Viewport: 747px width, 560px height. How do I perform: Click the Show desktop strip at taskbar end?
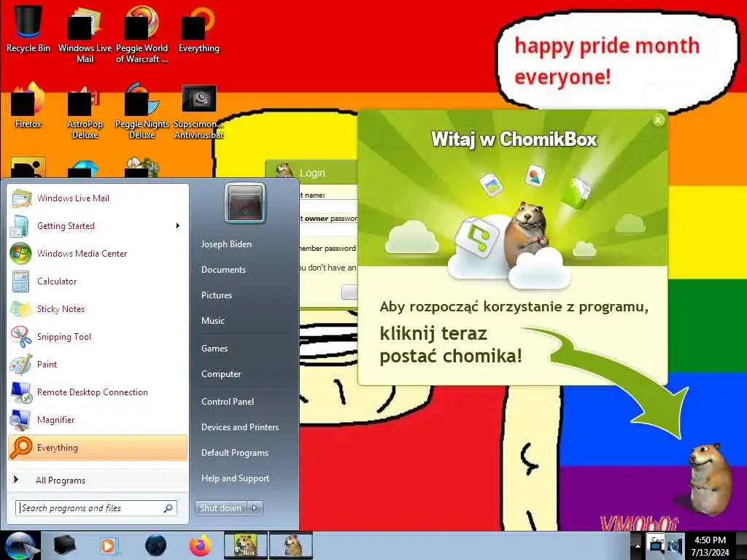point(742,545)
